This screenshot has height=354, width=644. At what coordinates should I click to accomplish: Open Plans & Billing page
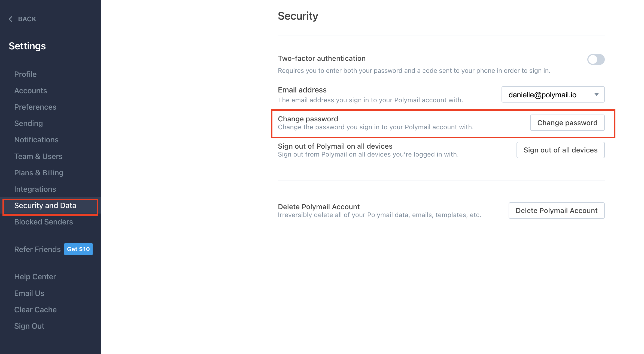[x=39, y=173]
